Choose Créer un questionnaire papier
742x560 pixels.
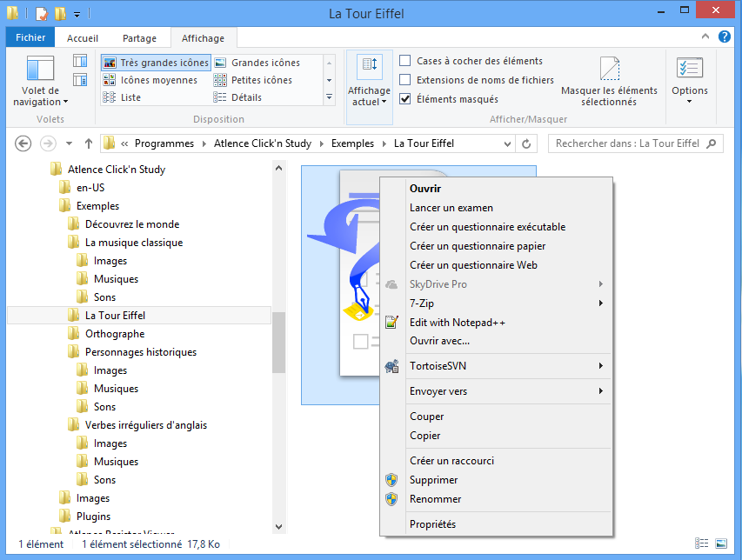click(496, 246)
